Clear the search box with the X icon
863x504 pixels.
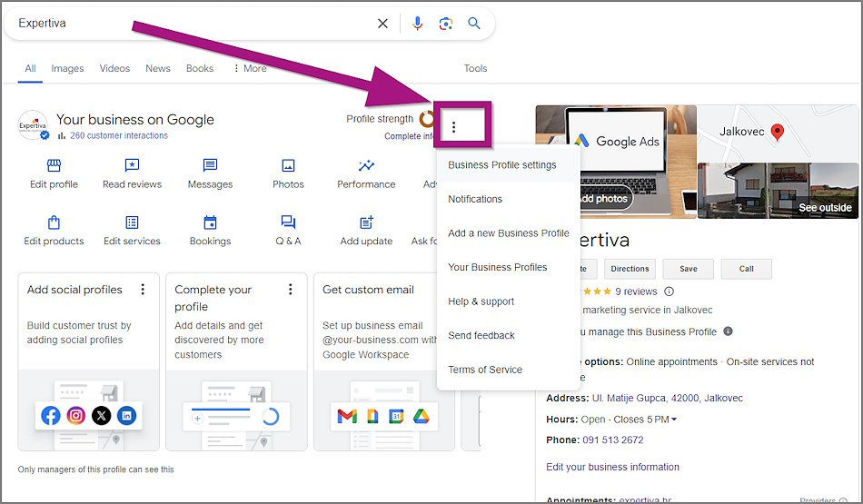pyautogui.click(x=382, y=23)
